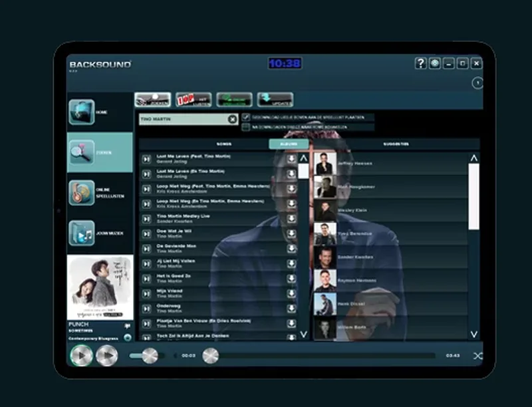Image resolution: width=532 pixels, height=407 pixels.
Task: Select suggested artist Jeffrey Heesen
Action: (390, 164)
